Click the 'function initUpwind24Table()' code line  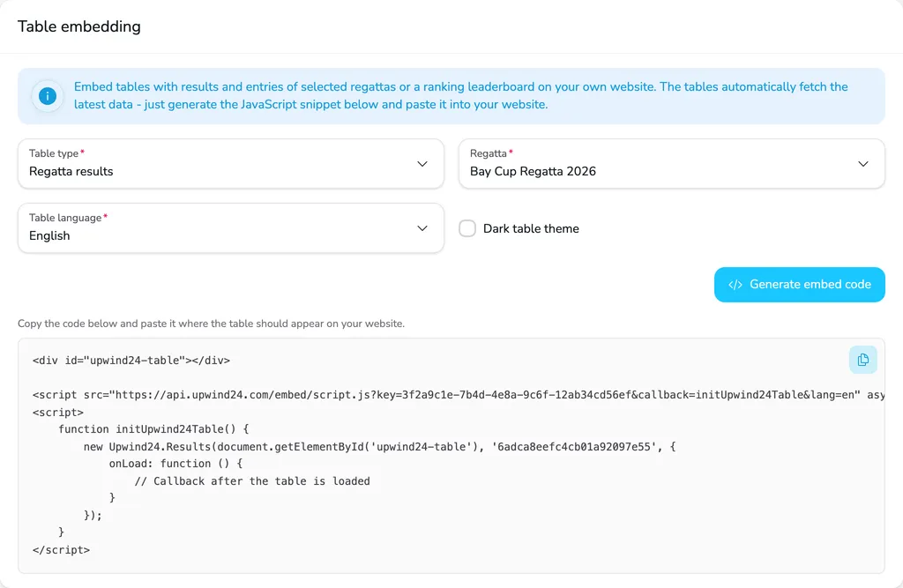tap(153, 429)
